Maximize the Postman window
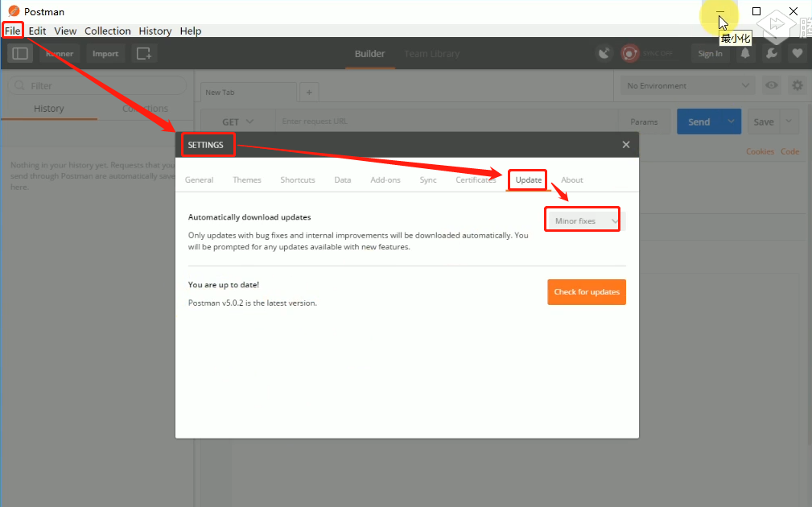Screen dimensions: 812x507 756,11
